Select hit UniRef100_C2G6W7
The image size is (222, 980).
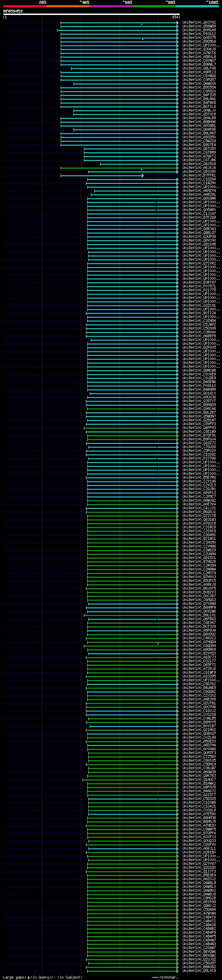coord(199,948)
